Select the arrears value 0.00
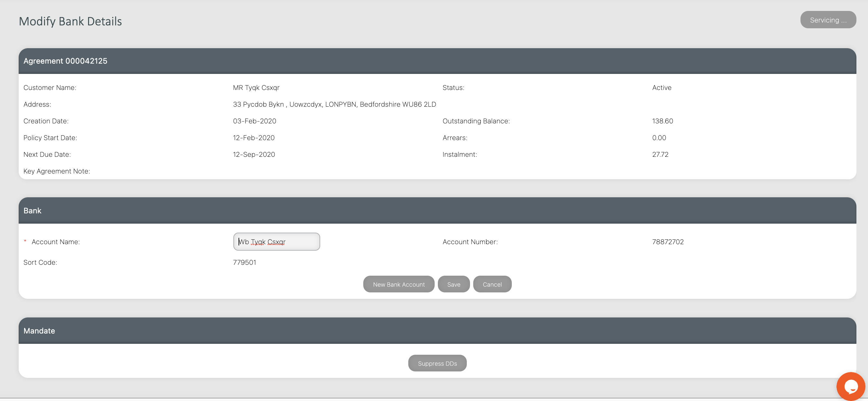 659,138
